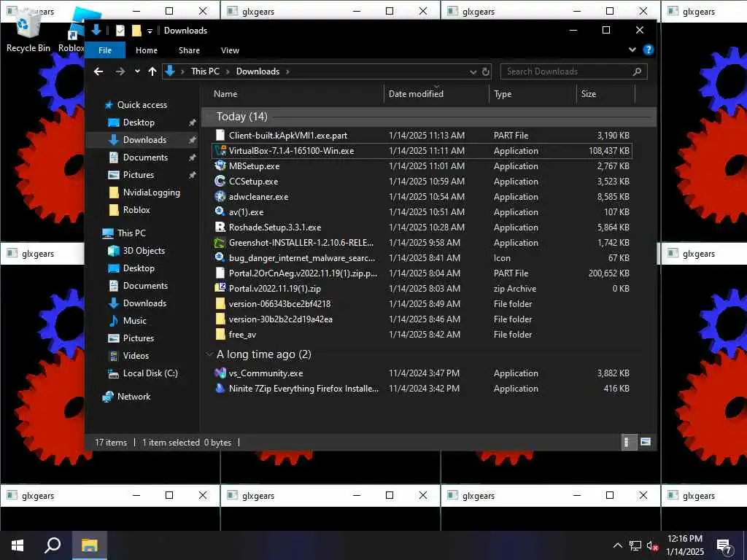Sort by the Type column header
Screen dimensions: 747x560
click(533, 94)
